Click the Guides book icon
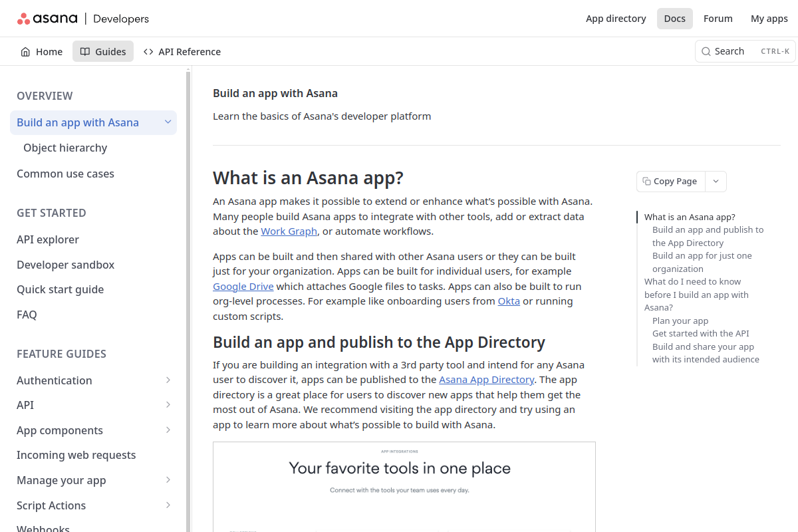The image size is (798, 532). [85, 52]
